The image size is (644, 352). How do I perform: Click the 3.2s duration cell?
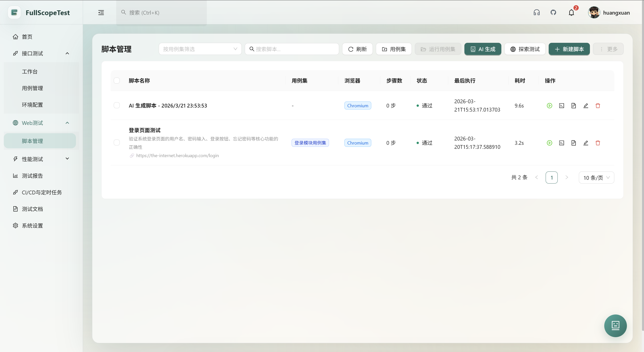pyautogui.click(x=519, y=143)
